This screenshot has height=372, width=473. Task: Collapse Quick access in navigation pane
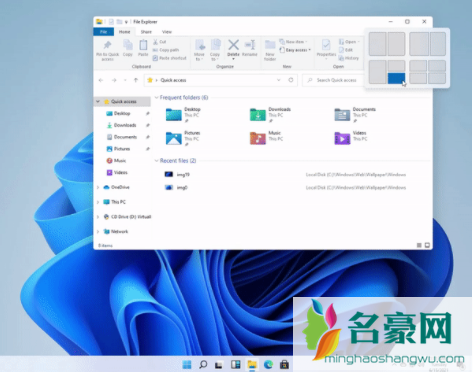[x=98, y=101]
